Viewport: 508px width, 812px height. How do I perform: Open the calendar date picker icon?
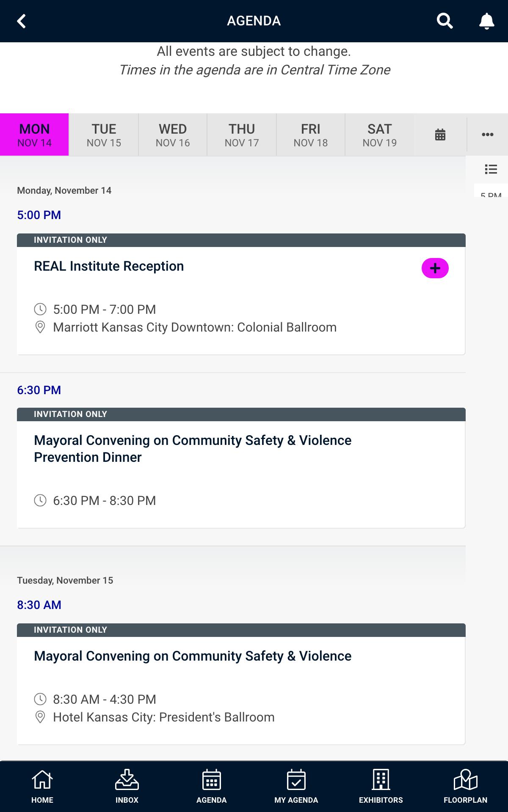click(x=440, y=134)
